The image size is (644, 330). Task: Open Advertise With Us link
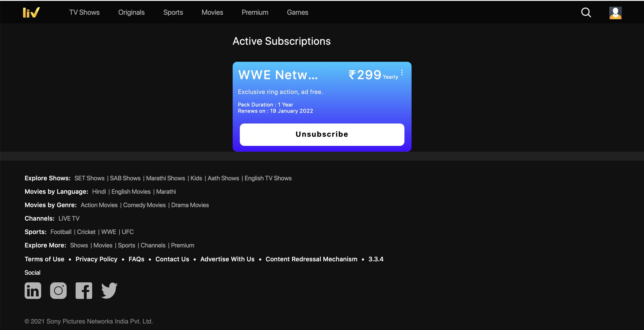[227, 259]
